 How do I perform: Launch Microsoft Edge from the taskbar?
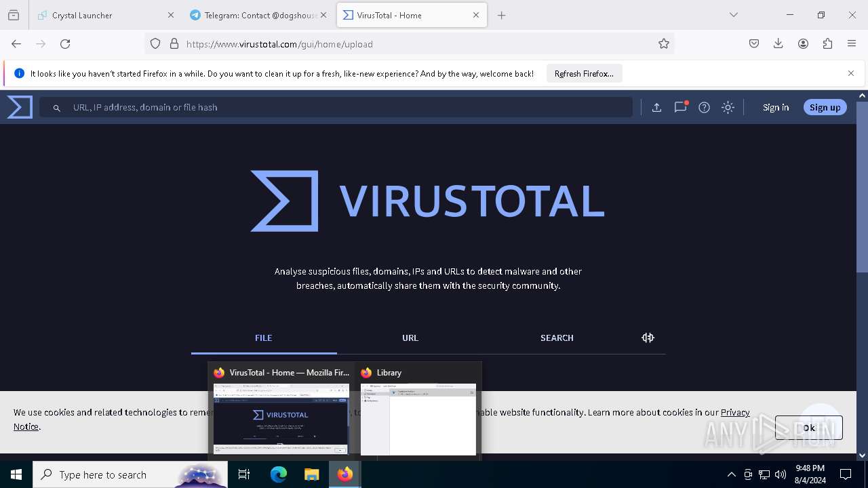[x=279, y=474]
